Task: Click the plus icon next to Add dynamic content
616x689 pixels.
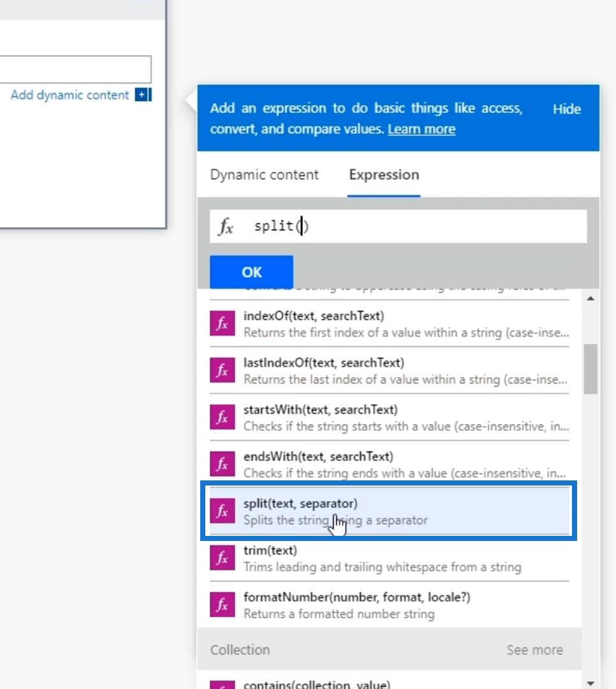Action: tap(143, 94)
